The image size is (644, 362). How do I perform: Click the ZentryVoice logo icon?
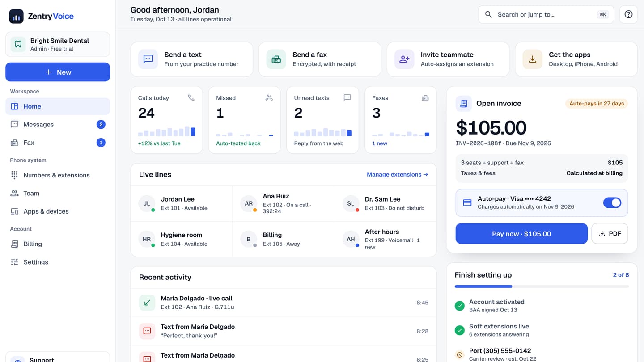pyautogui.click(x=17, y=16)
